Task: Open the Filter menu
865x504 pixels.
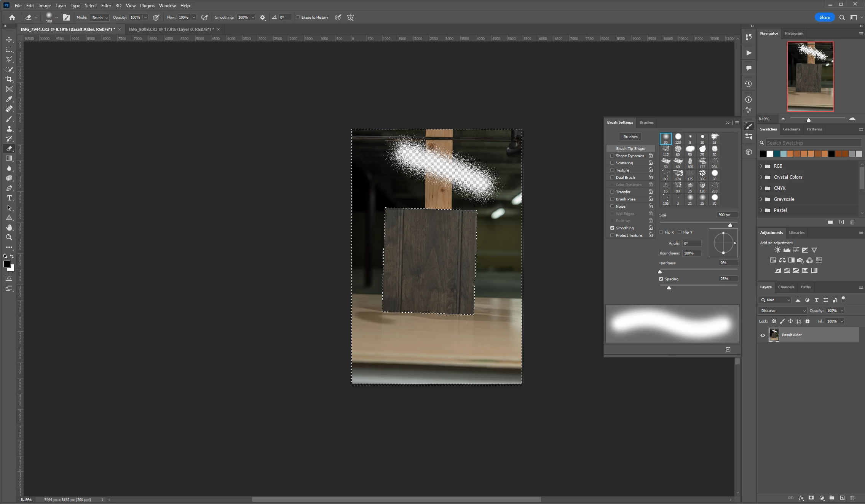Action: [106, 6]
